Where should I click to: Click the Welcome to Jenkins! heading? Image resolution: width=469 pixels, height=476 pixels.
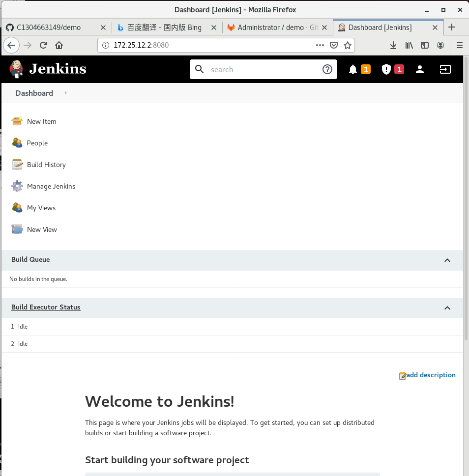tap(159, 401)
